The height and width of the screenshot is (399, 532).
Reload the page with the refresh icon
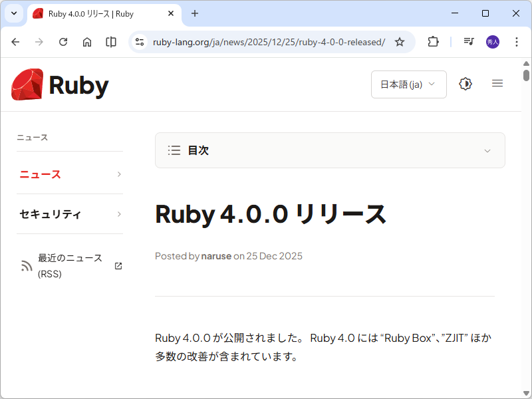tap(63, 41)
